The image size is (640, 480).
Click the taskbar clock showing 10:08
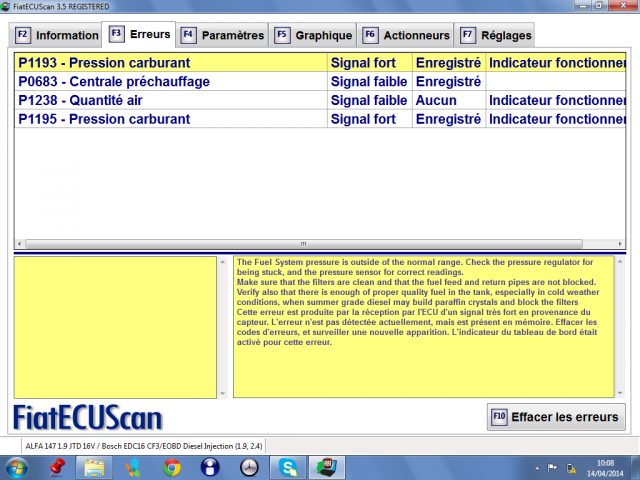coord(605,468)
